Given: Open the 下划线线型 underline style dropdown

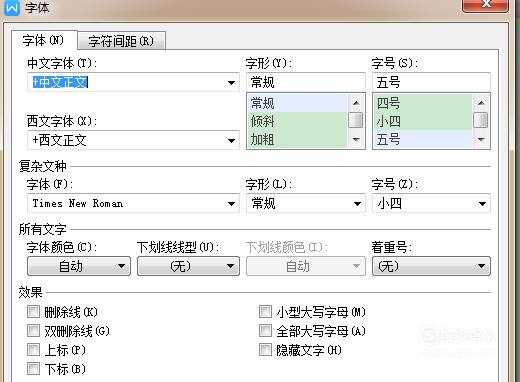Looking at the screenshot, I should click(x=188, y=266).
